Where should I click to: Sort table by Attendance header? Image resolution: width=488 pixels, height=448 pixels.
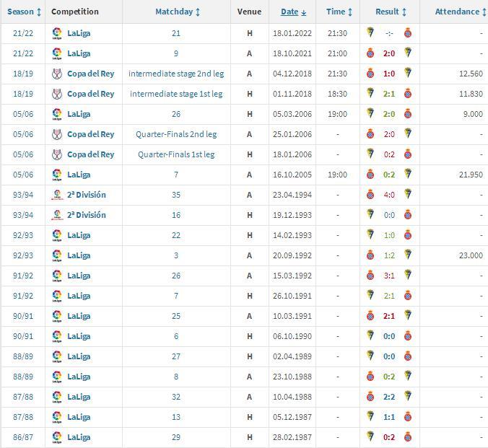pos(461,12)
